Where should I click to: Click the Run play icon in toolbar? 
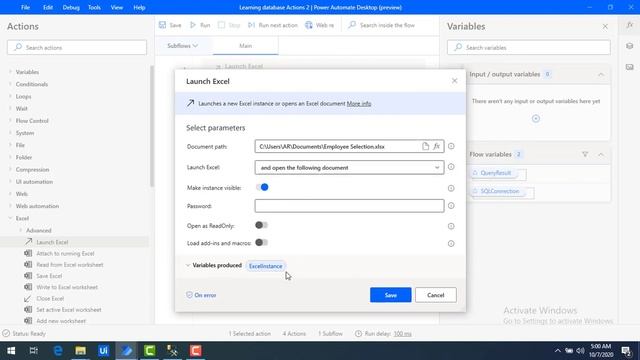pyautogui.click(x=193, y=25)
